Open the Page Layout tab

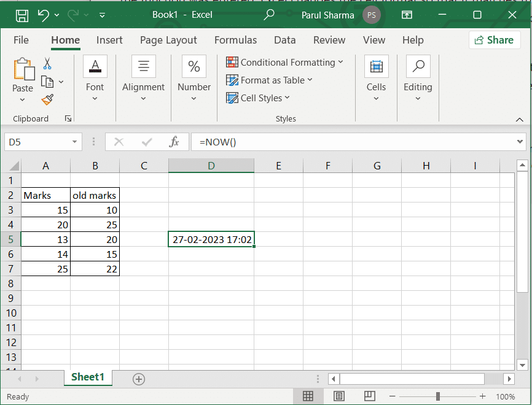(168, 40)
